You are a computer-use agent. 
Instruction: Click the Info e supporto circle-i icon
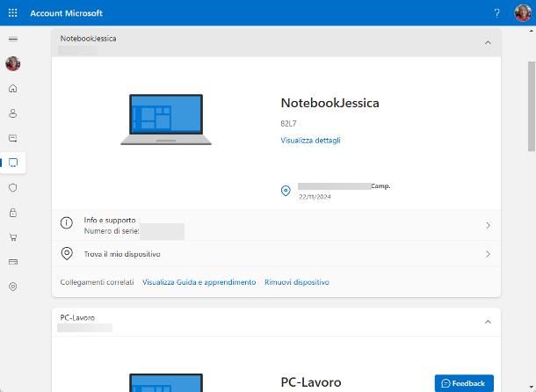(66, 222)
